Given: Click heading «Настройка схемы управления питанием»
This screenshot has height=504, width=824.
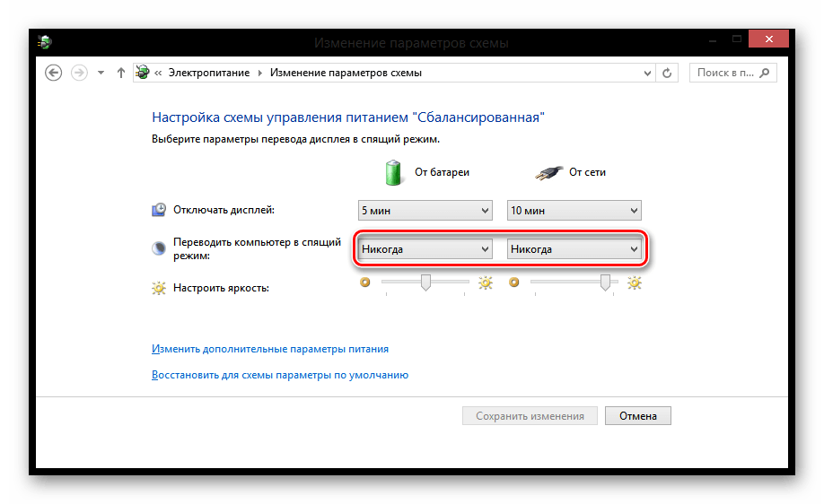Looking at the screenshot, I should pyautogui.click(x=348, y=117).
